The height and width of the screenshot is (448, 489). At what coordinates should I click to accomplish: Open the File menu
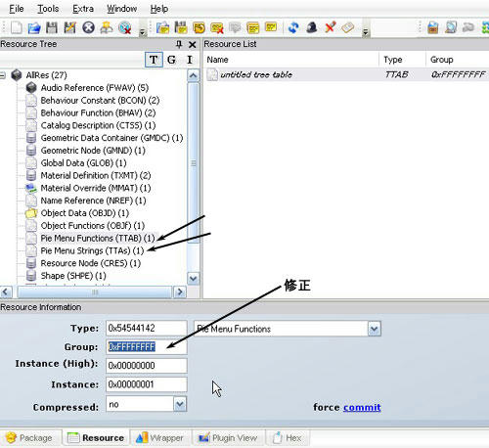point(17,9)
